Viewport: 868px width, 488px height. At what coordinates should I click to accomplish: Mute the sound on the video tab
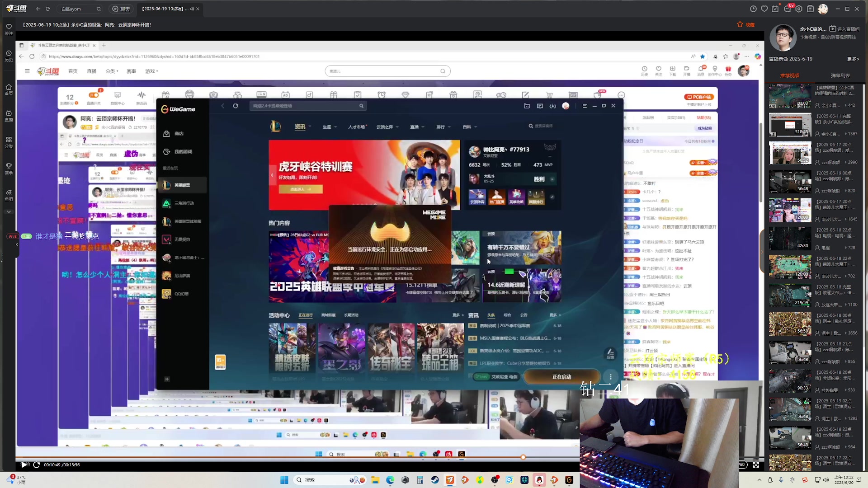[192, 9]
